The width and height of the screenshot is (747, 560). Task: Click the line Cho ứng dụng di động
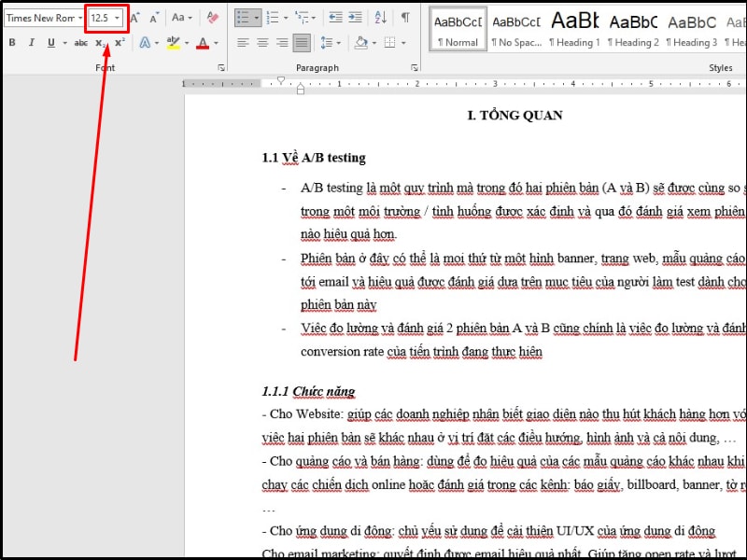coord(488,530)
